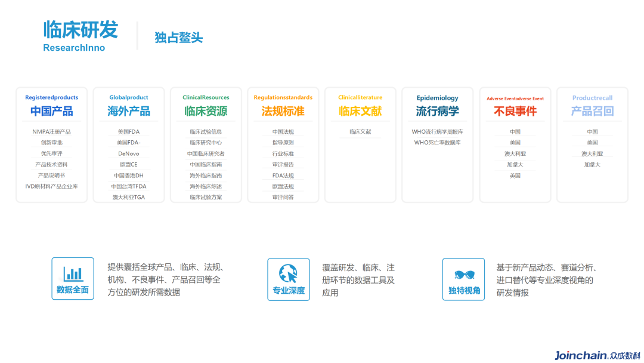Click the Registeredproducts English label
Viewport: 644px width, 363px height.
click(x=51, y=97)
